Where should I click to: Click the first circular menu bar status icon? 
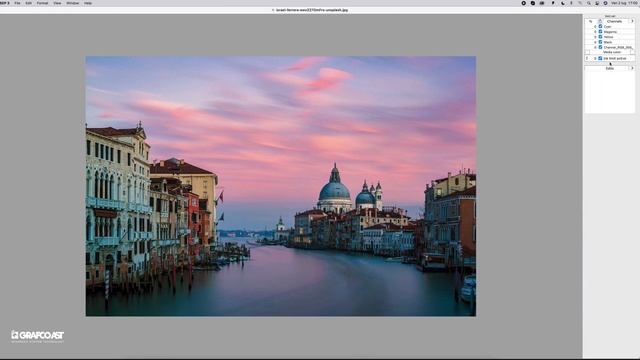coord(524,3)
